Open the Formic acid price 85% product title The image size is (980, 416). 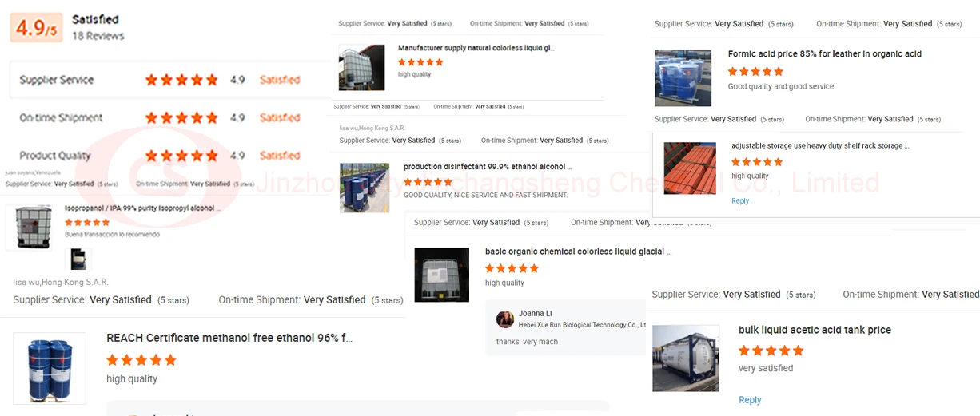(825, 54)
